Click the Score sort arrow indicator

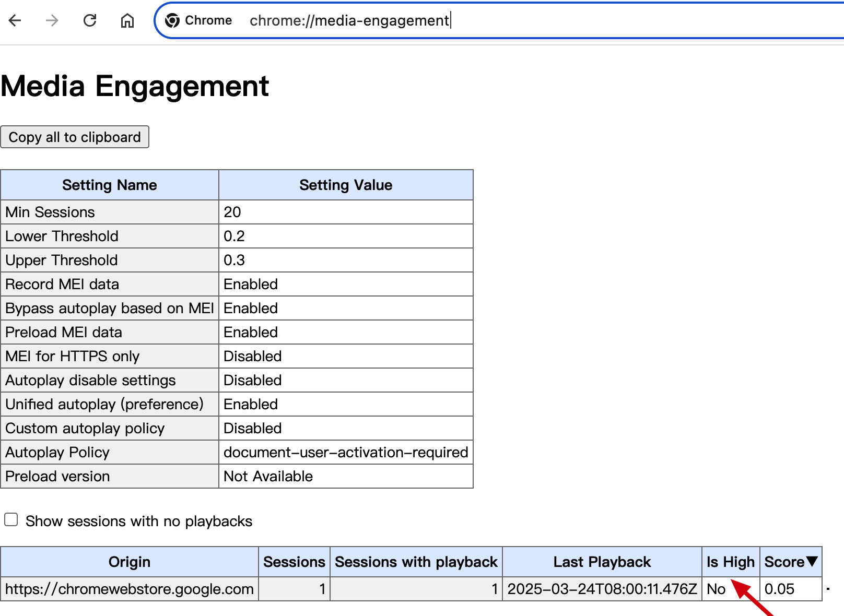[811, 562]
